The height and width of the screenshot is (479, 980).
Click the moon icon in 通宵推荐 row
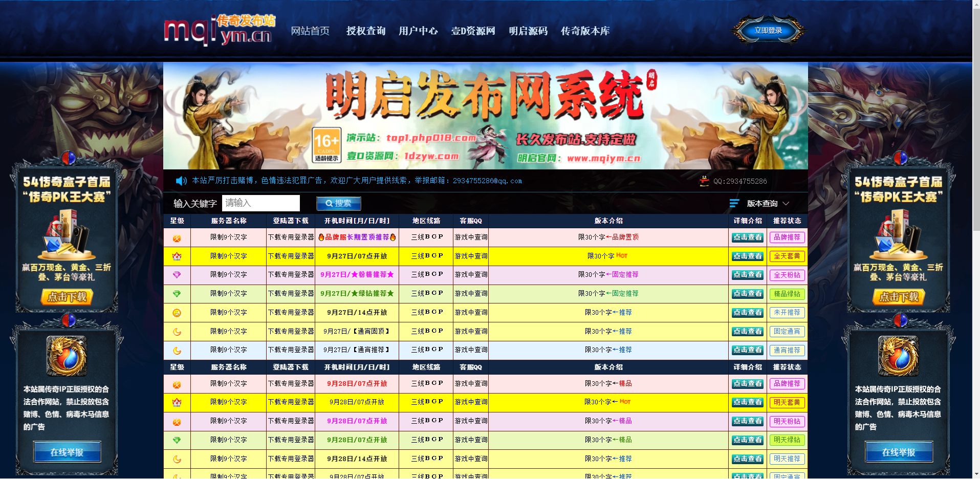pos(177,351)
